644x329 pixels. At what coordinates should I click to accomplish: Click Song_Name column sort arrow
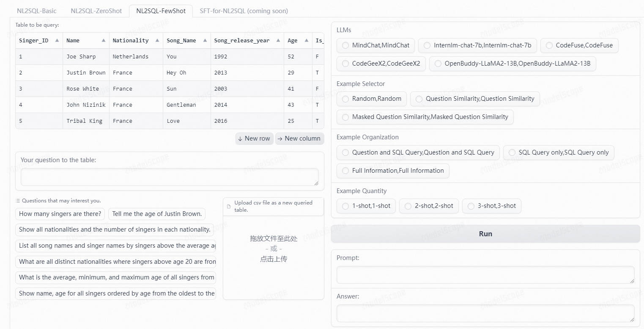tap(205, 41)
